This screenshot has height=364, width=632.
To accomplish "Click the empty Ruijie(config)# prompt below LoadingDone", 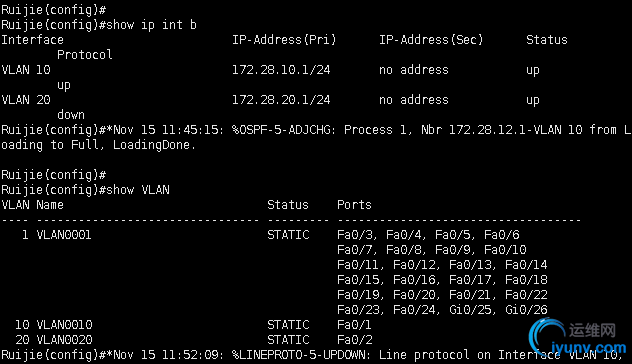I will [x=54, y=175].
